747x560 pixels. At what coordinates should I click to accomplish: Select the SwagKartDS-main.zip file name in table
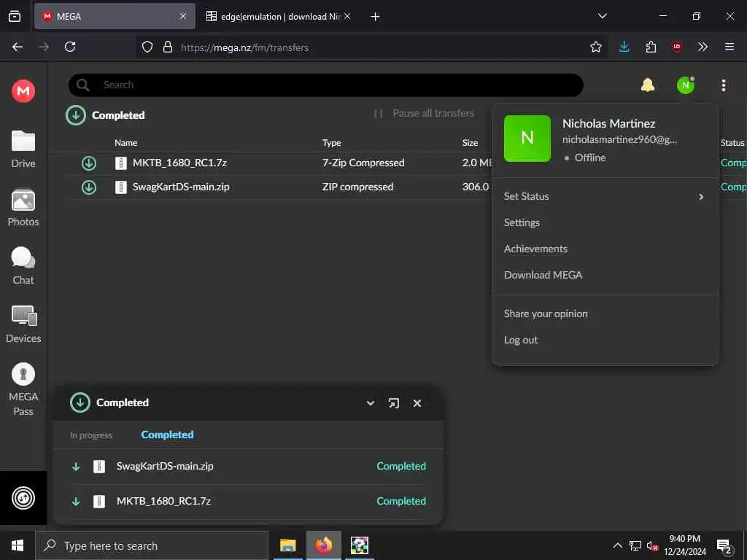tap(181, 187)
